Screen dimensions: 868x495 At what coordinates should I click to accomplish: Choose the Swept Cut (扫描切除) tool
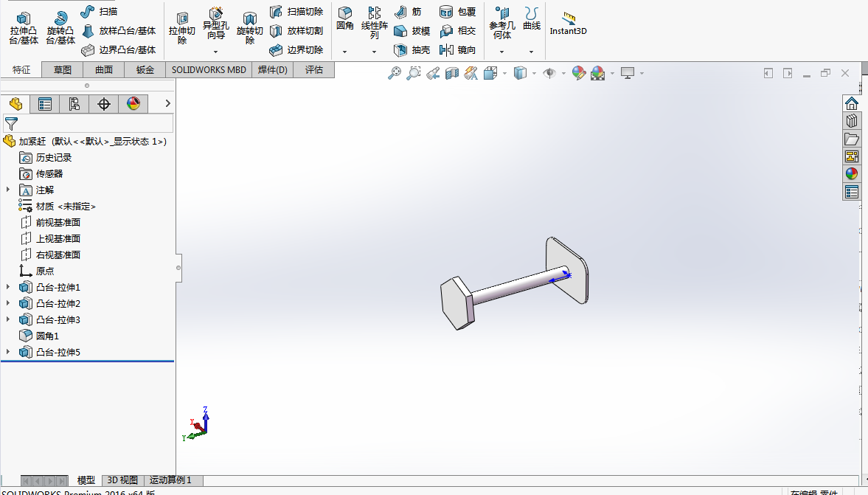click(x=296, y=12)
